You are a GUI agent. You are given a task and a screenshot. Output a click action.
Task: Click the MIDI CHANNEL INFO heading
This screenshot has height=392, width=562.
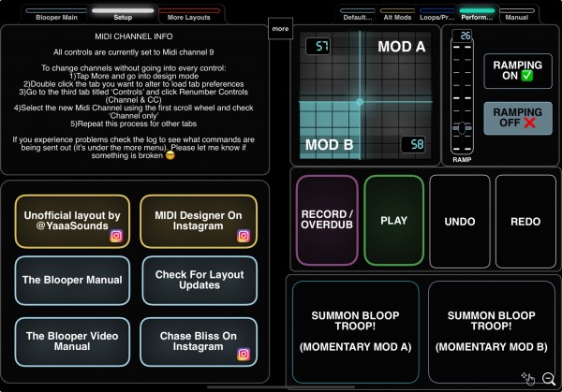(x=134, y=36)
